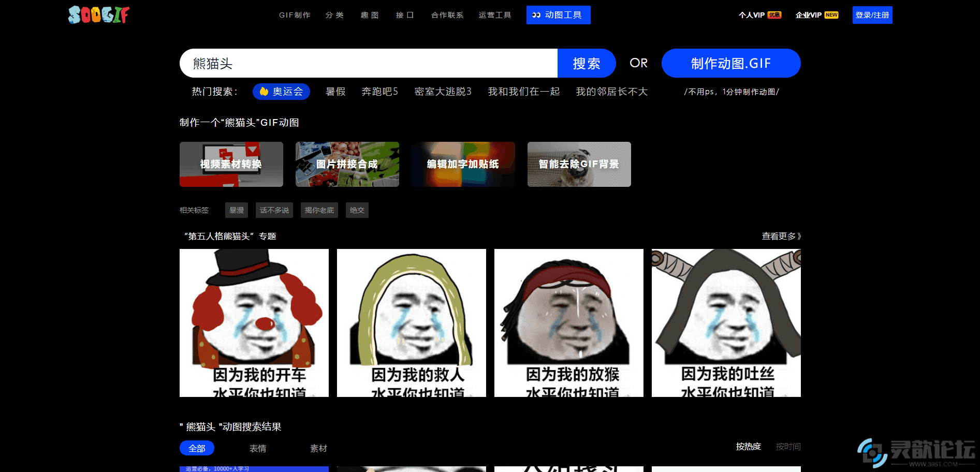Open the 智能去除GIF背景 tool card
This screenshot has width=980, height=472.
coord(579,164)
